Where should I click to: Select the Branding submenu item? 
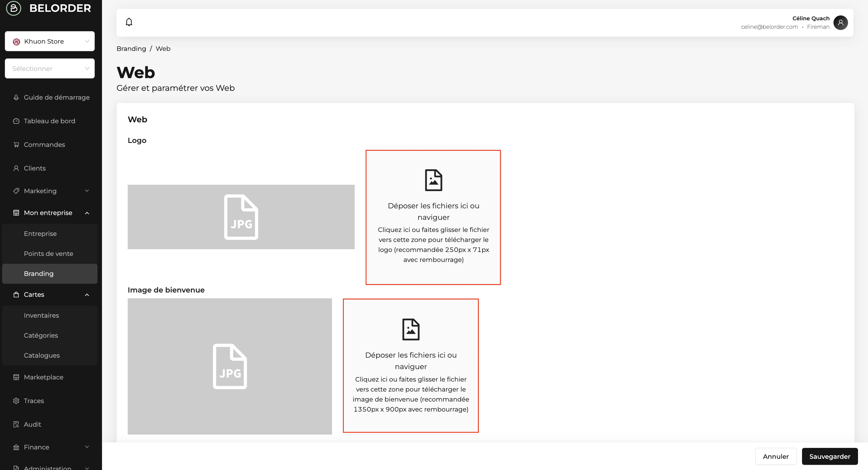point(50,273)
